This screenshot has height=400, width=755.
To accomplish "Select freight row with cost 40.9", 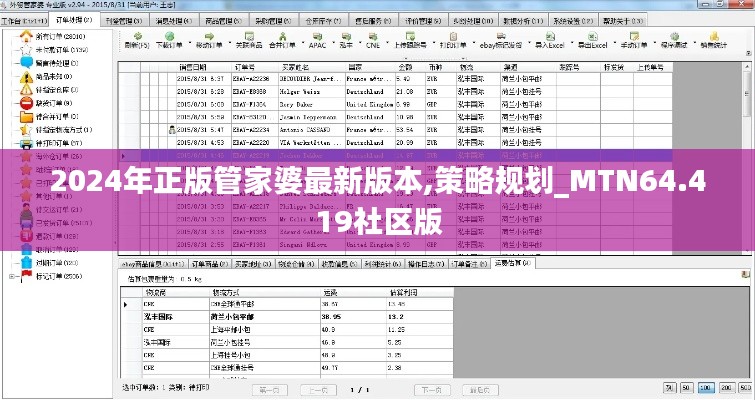I will point(287,330).
